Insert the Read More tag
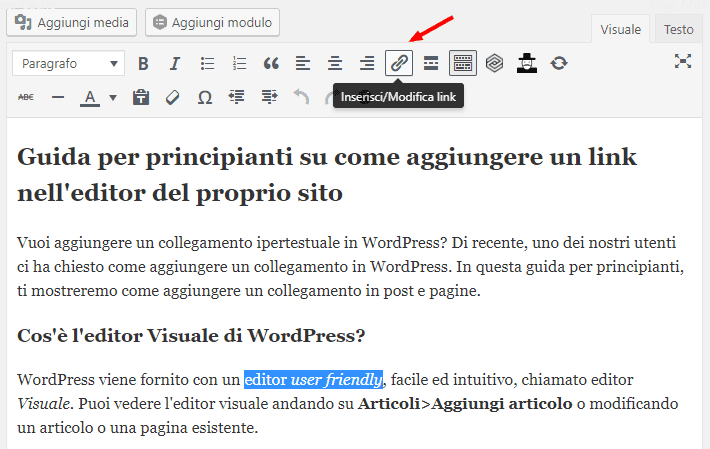 (x=431, y=63)
